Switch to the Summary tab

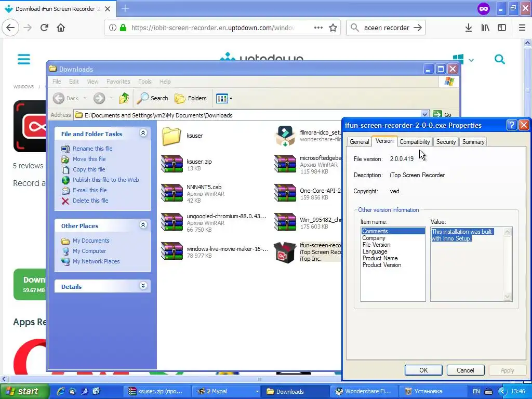pos(473,142)
